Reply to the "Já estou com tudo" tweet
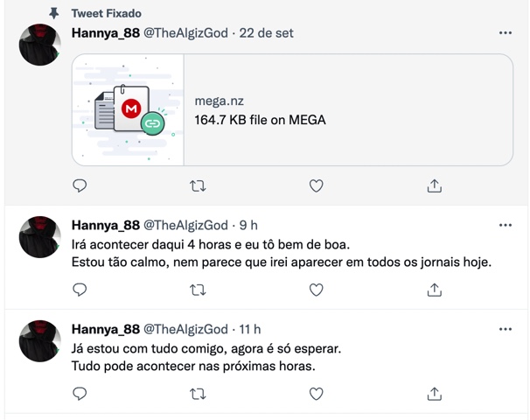 [x=80, y=394]
